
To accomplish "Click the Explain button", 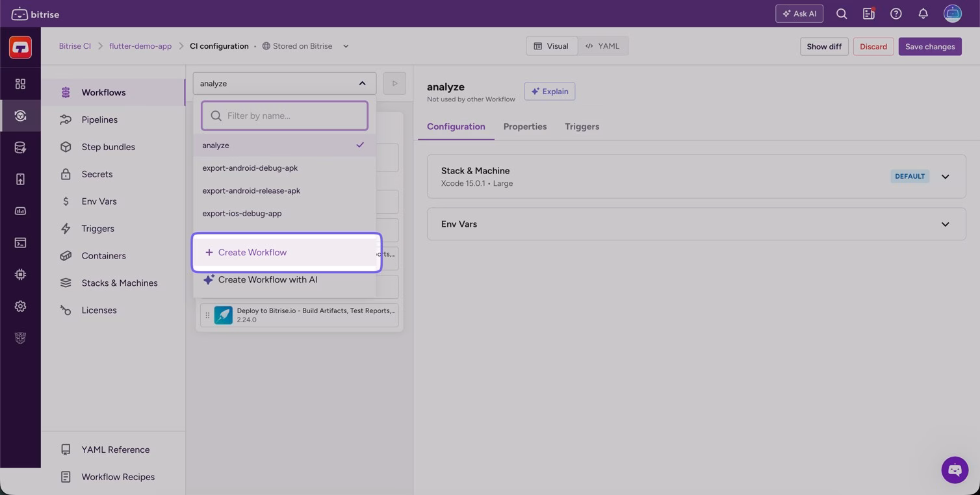I will (x=550, y=92).
